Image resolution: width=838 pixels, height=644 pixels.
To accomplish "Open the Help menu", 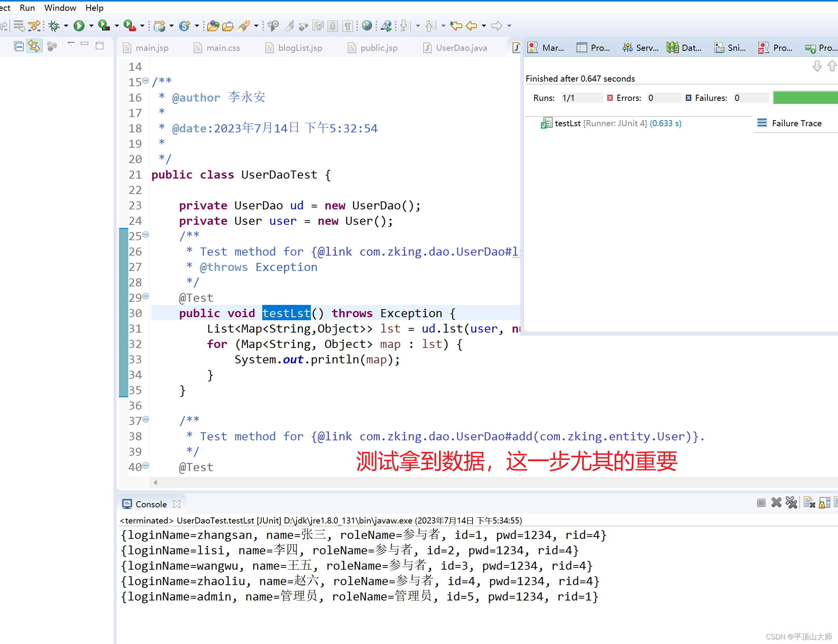I will [x=94, y=8].
